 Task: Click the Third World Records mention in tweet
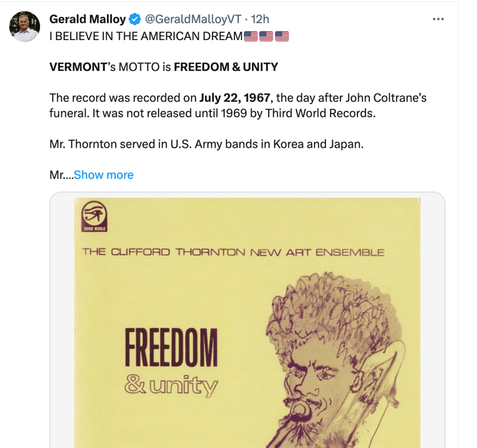[319, 113]
